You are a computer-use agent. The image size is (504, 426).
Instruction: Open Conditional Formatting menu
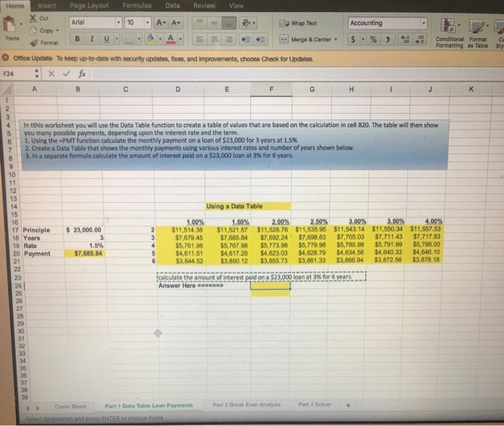point(449,33)
